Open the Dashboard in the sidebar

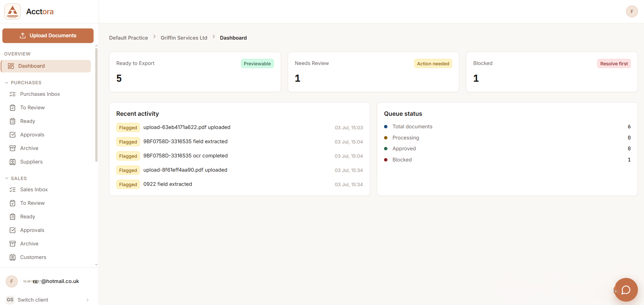(x=46, y=66)
